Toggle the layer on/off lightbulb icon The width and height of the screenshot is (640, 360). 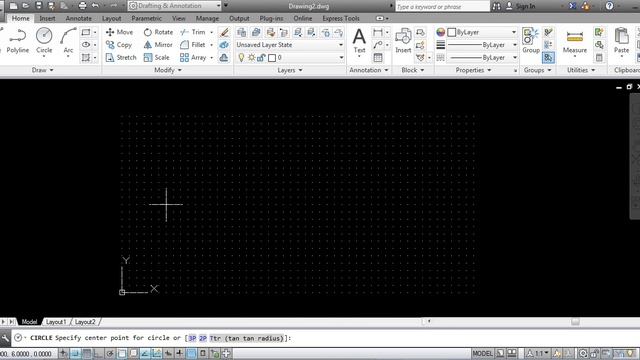[x=241, y=58]
